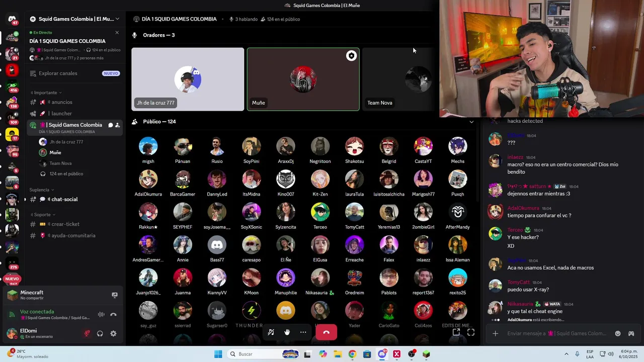This screenshot has width=644, height=362.
Task: Pop out stage into separate window
Action: [456, 332]
